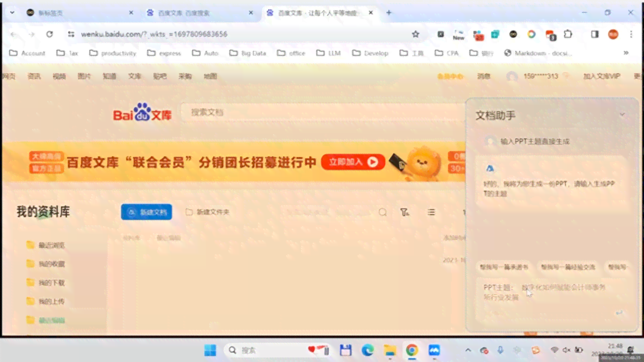
Task: Click the Wi-Fi tray icon
Action: coord(554,350)
